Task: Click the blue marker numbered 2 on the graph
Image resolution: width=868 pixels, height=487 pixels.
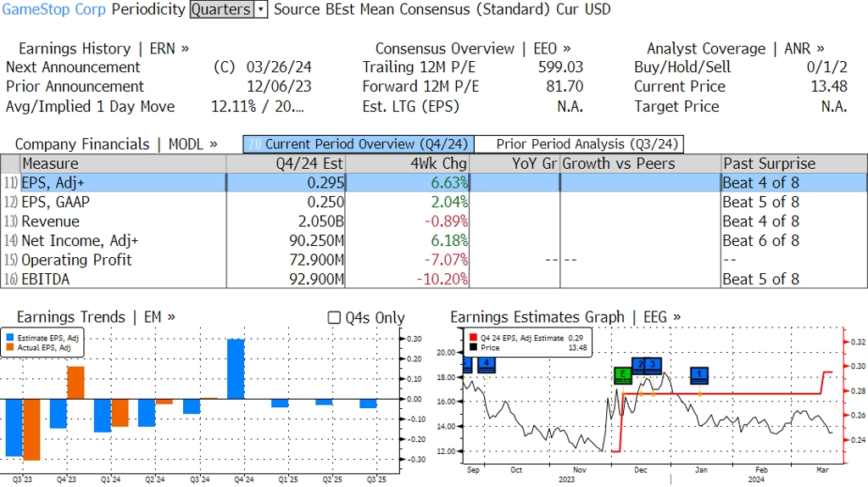Action: [640, 365]
